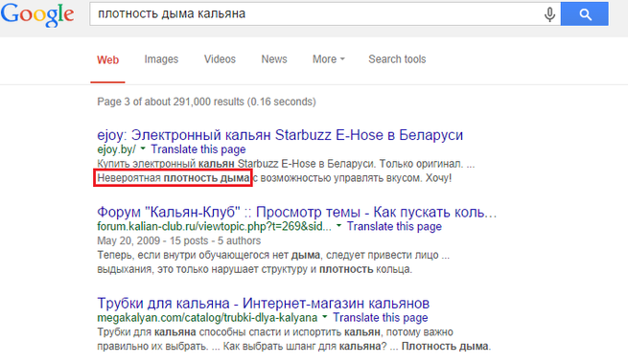Image resolution: width=628 pixels, height=364 pixels.
Task: Expand the dropdown arrow next to megakalyan.com URL
Action: pos(325,317)
